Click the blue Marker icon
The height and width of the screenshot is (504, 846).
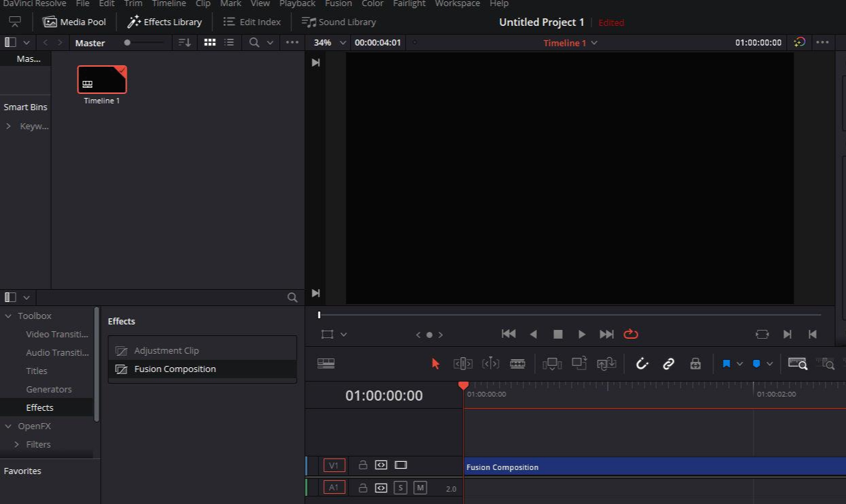click(x=756, y=364)
